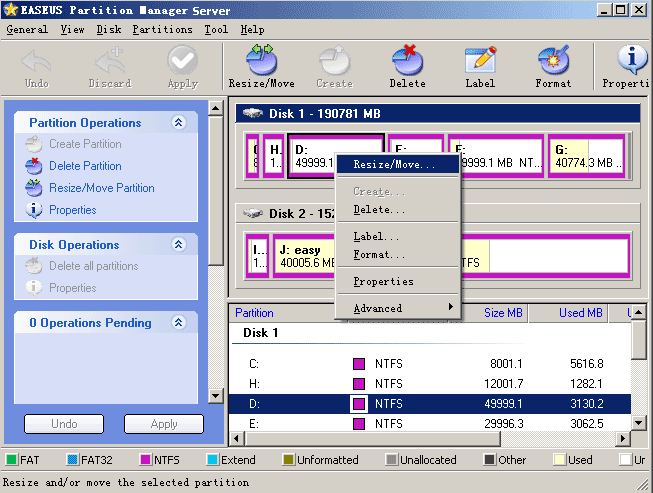
Task: Click the I: partition block on Disk 2
Action: (x=258, y=256)
